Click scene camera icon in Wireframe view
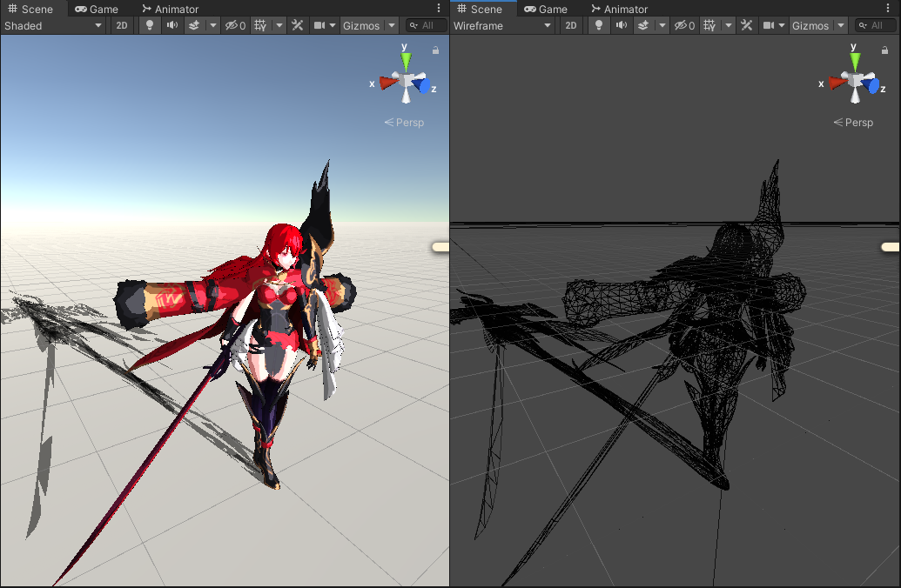Screen dimensions: 901x588 pyautogui.click(x=769, y=25)
